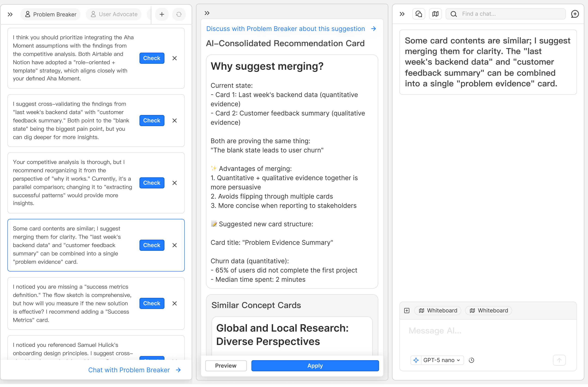
Task: Open the chat history icon
Action: point(419,14)
